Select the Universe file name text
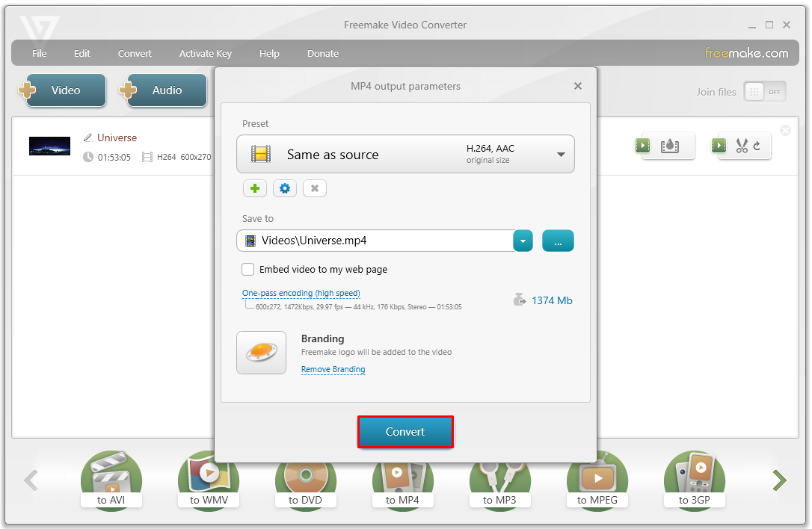812x529 pixels. (117, 137)
